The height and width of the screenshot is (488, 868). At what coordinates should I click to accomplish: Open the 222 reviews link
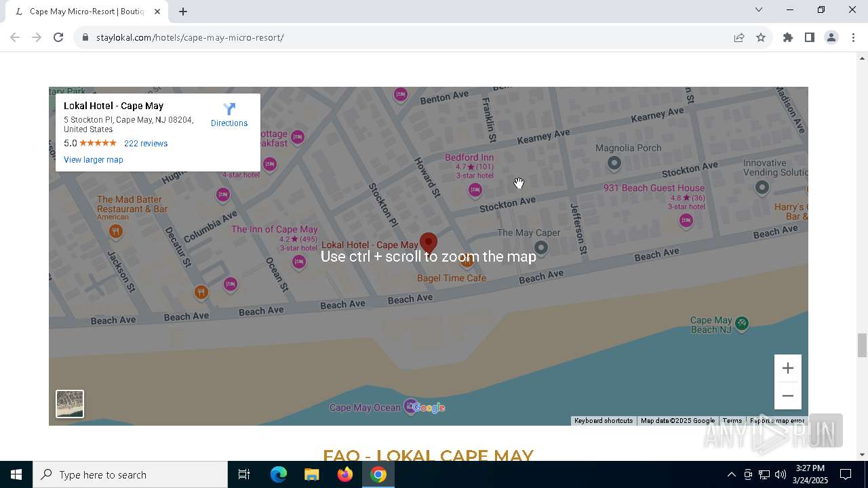tap(146, 144)
